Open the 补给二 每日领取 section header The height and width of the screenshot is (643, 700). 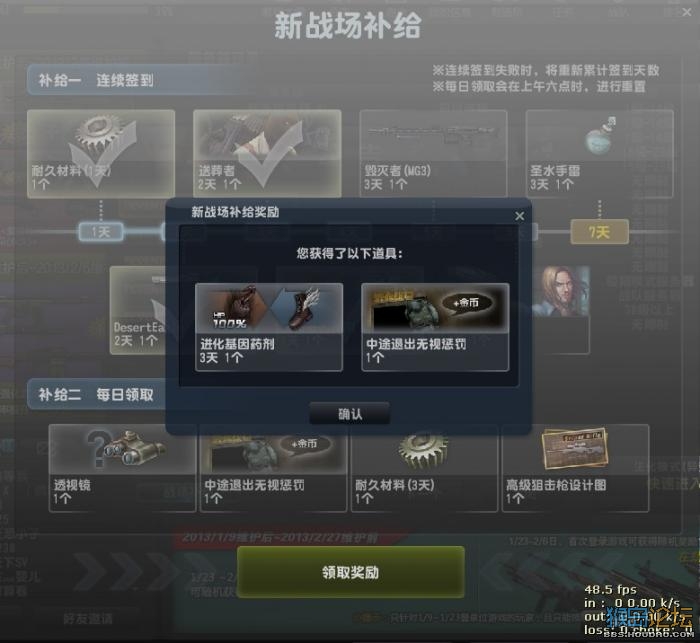point(96,395)
